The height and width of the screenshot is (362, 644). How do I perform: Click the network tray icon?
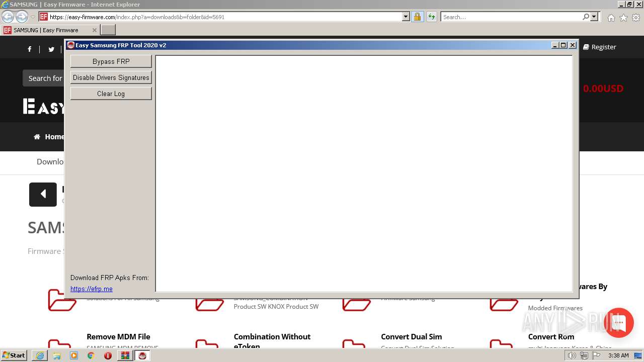pos(584,355)
